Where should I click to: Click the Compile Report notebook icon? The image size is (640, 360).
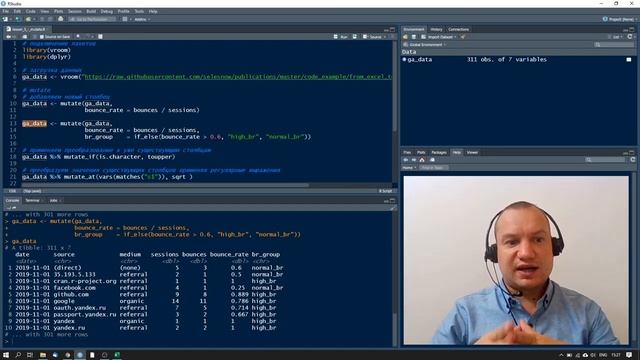point(100,37)
